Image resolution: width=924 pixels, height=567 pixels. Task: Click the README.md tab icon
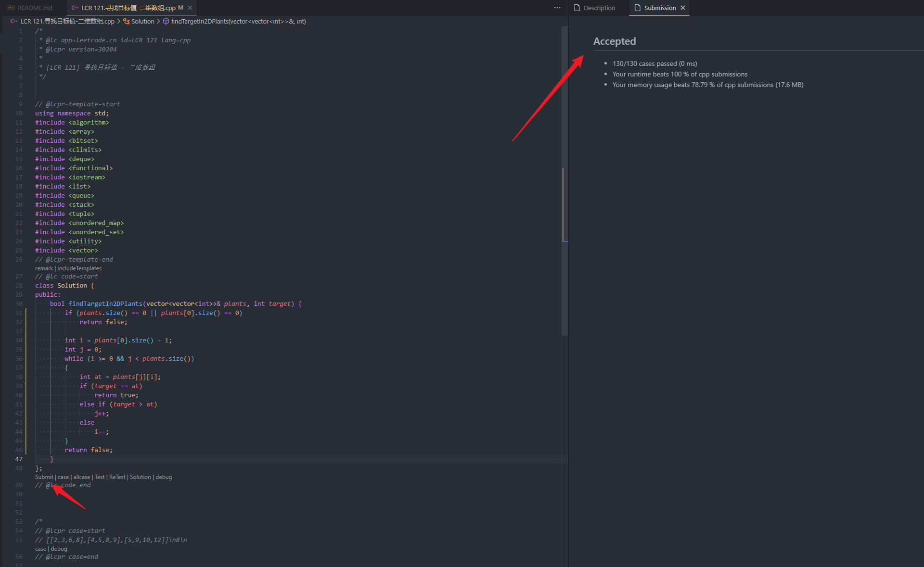11,8
